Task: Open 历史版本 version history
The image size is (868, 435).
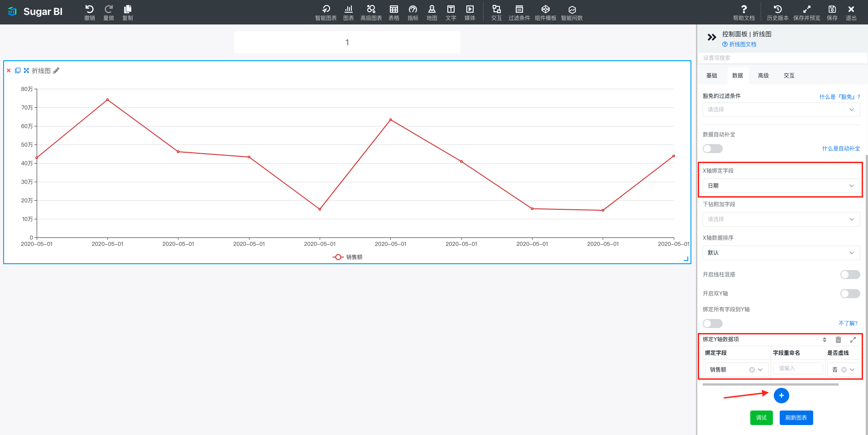Action: pos(778,12)
